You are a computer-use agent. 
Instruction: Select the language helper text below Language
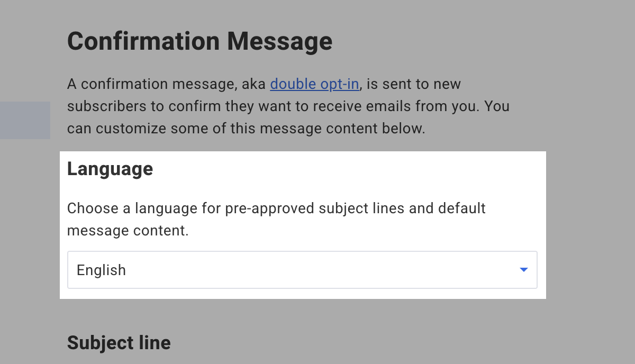(x=276, y=219)
